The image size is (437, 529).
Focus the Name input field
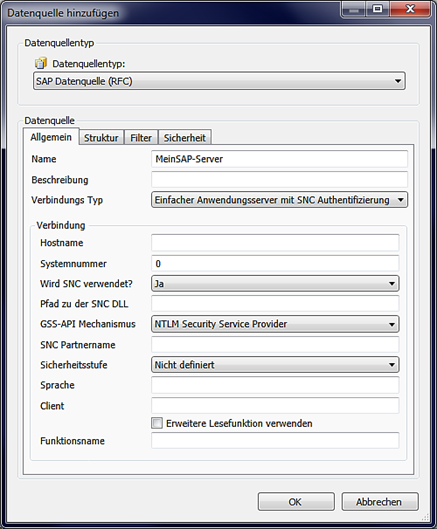click(x=279, y=159)
